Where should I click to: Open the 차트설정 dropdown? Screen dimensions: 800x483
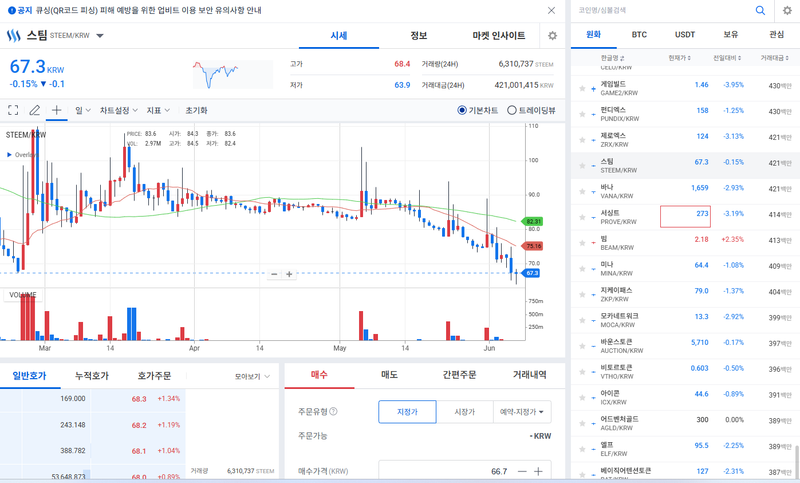click(118, 110)
